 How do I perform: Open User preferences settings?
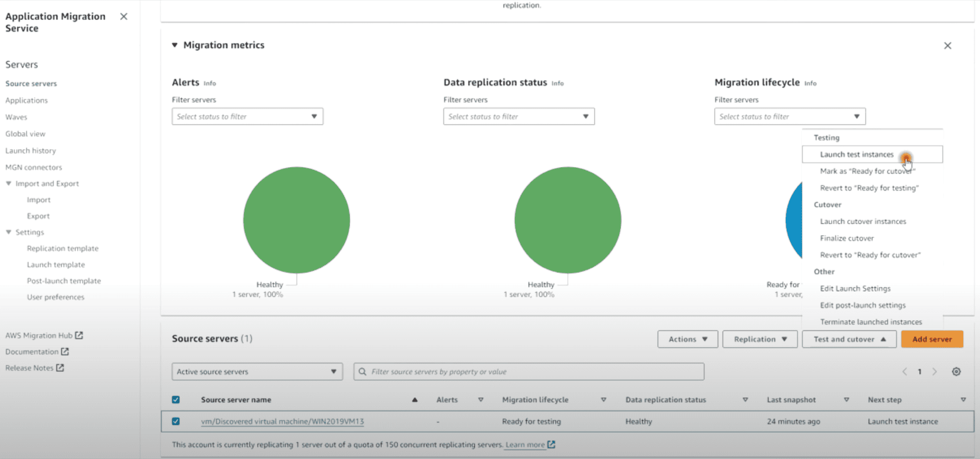pos(56,297)
